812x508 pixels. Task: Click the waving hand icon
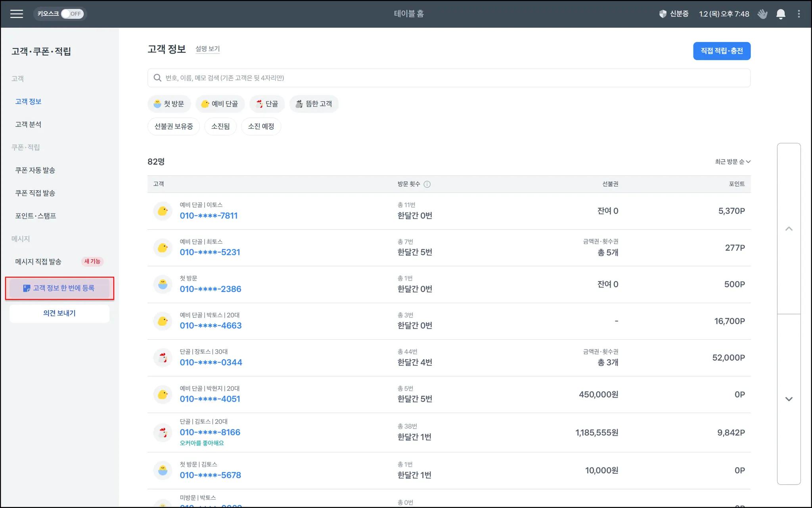762,14
